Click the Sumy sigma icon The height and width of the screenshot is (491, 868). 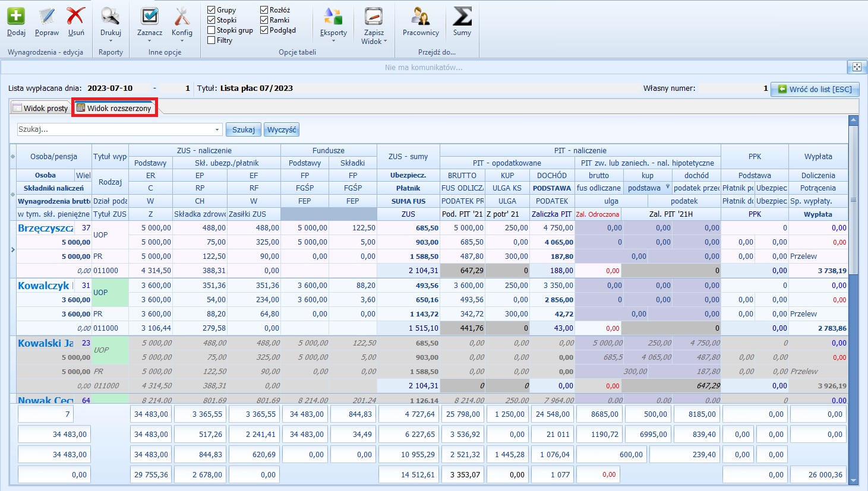point(462,16)
